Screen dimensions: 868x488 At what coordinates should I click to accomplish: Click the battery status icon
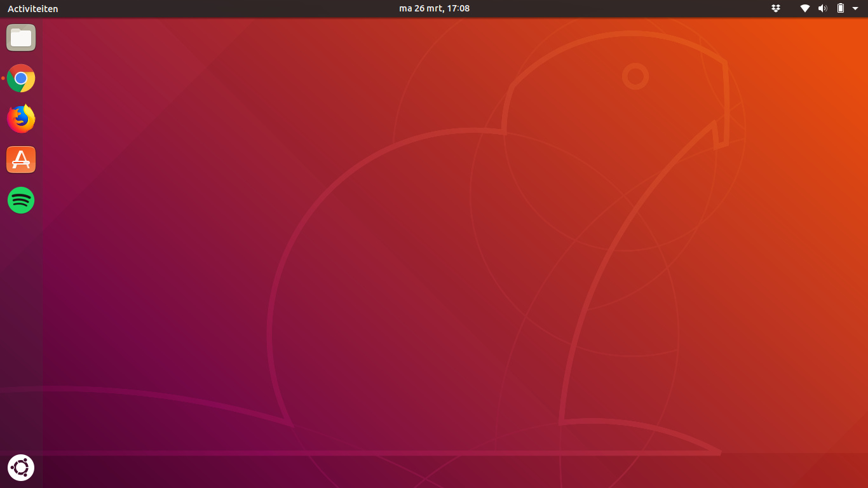(x=840, y=8)
